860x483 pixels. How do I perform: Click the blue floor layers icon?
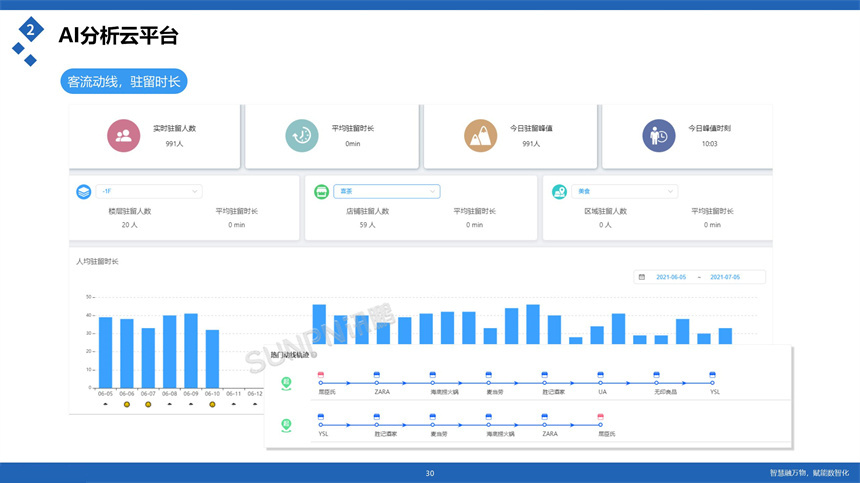click(84, 191)
